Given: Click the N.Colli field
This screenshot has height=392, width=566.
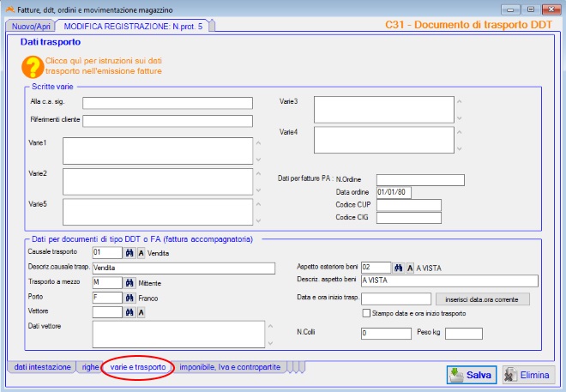Looking at the screenshot, I should 386,334.
